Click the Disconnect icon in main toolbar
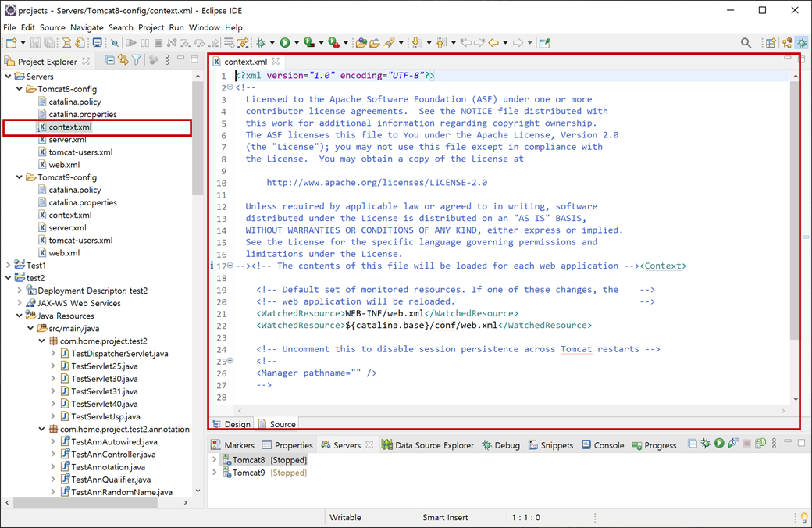812x528 pixels. 172,43
